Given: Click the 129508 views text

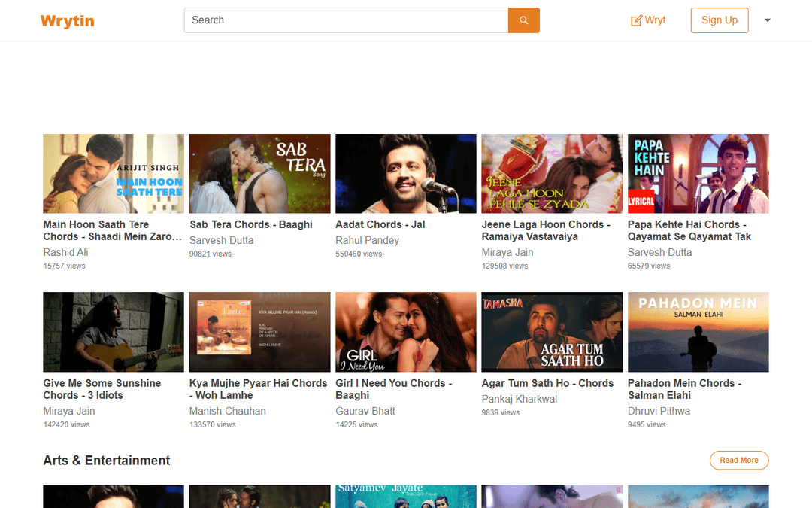Looking at the screenshot, I should tap(505, 266).
